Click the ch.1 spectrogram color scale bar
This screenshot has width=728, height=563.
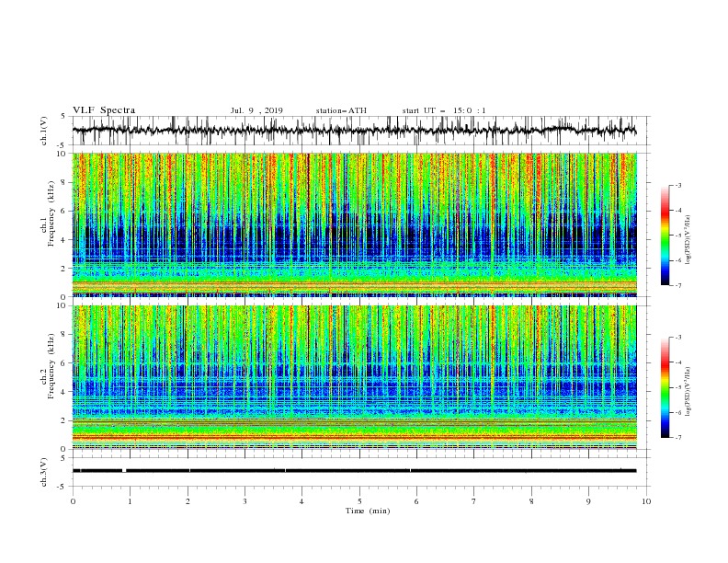click(665, 235)
